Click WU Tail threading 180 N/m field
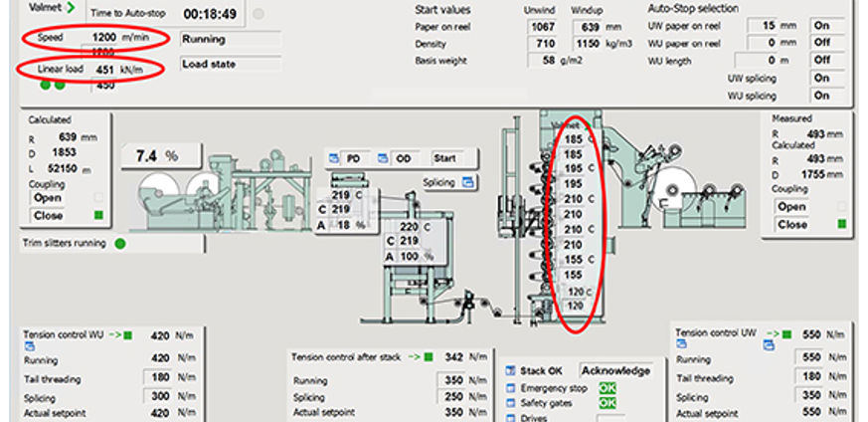Viewport: 868px width, 422px height. click(x=158, y=379)
